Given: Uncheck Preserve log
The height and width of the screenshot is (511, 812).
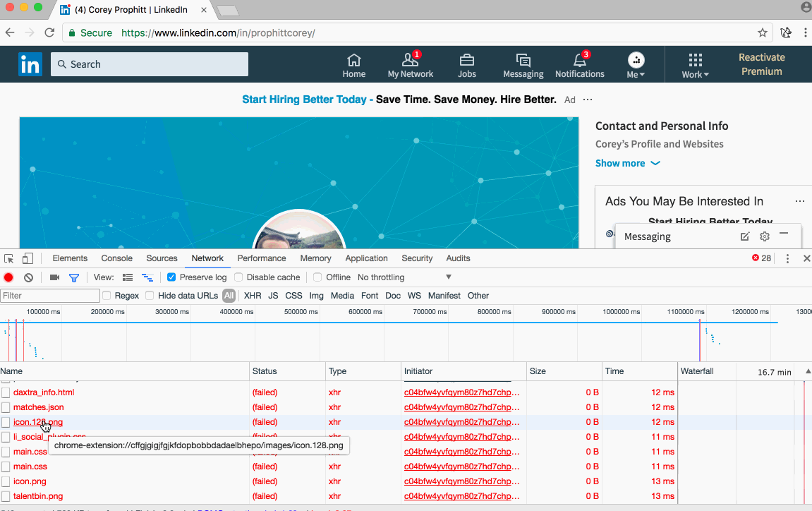Looking at the screenshot, I should pos(171,277).
